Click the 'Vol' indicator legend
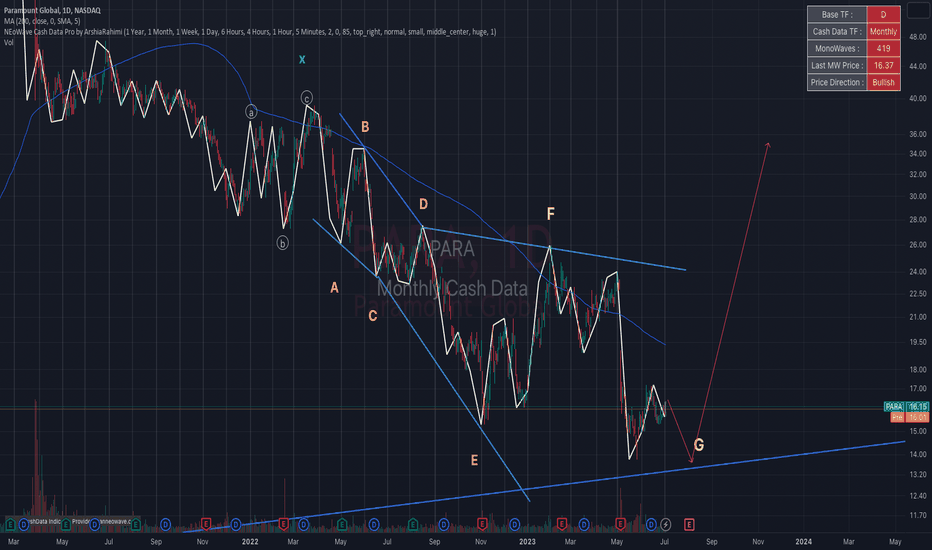This screenshot has width=932, height=550. (x=8, y=42)
